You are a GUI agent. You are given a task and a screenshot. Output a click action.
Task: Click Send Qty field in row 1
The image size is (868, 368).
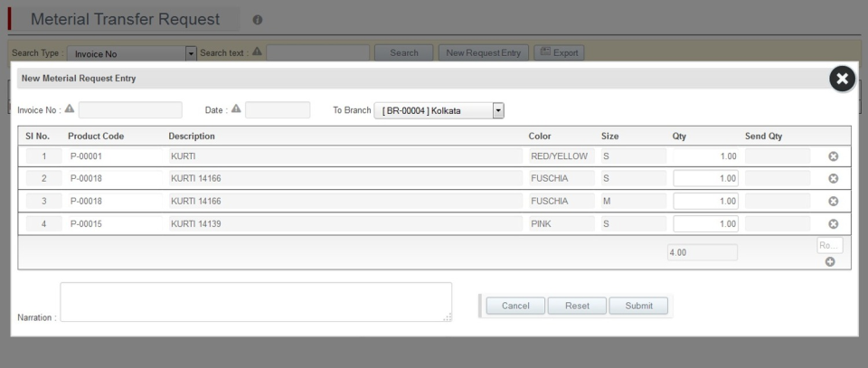[778, 156]
